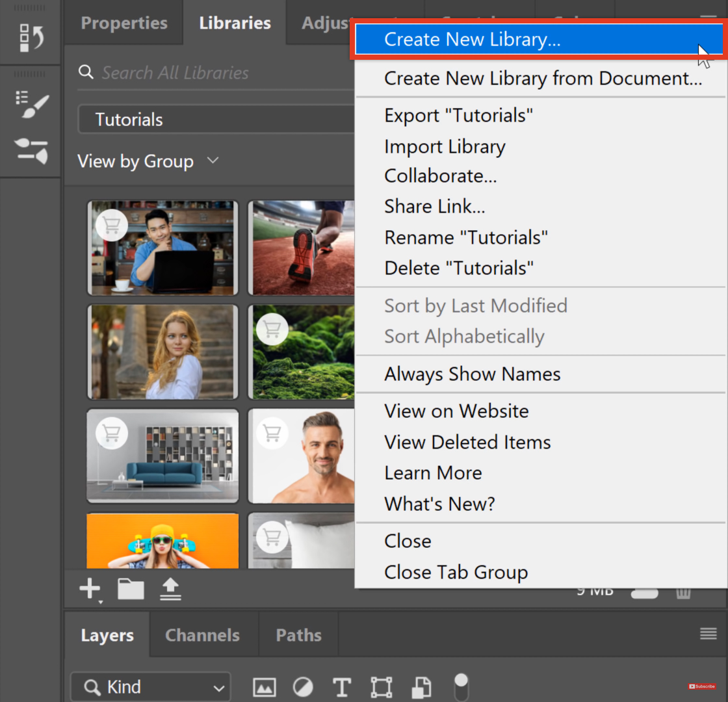The image size is (728, 702).
Task: Select What's New? menu item
Action: click(541, 504)
